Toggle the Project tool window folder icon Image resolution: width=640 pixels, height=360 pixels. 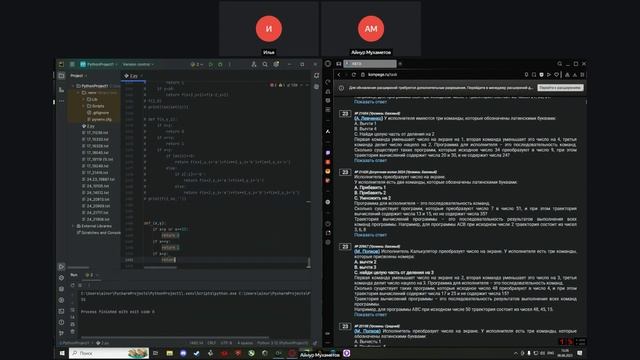point(61,76)
